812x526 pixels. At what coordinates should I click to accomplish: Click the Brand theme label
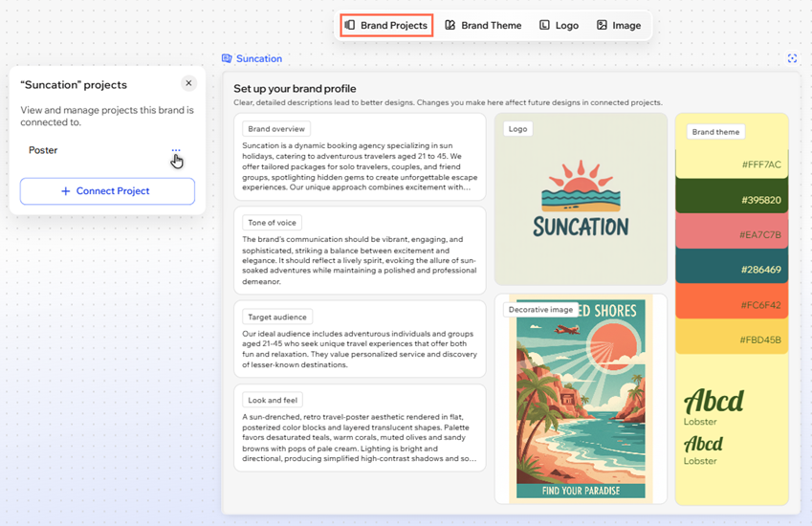(715, 132)
